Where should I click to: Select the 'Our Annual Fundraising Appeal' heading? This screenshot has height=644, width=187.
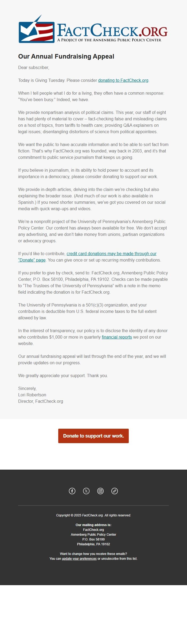point(66,57)
